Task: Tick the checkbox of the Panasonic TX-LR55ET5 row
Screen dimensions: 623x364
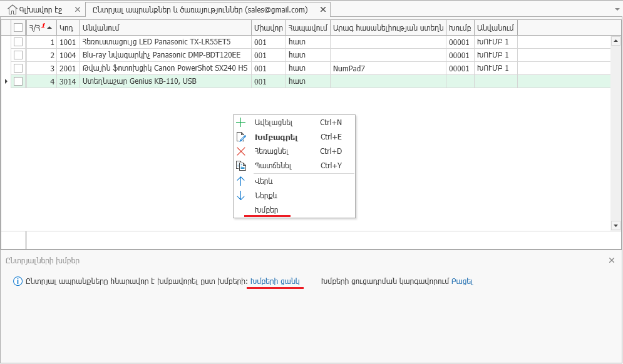Action: click(x=18, y=41)
